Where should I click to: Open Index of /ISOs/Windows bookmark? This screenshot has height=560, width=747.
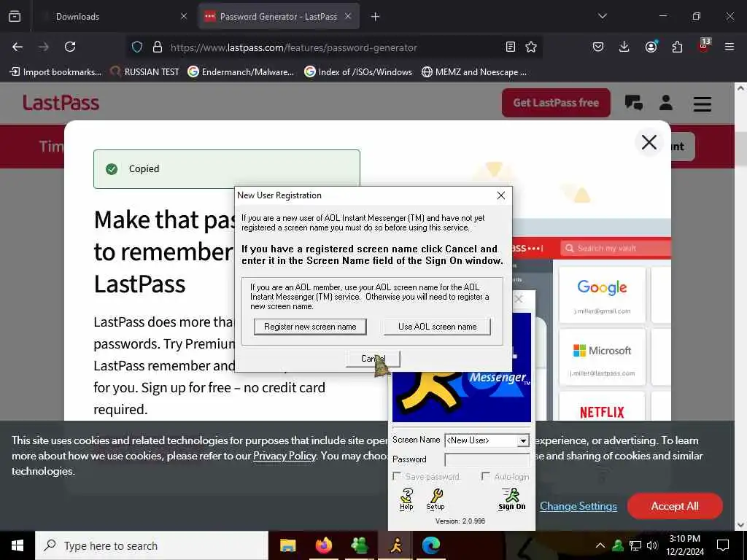pyautogui.click(x=358, y=72)
